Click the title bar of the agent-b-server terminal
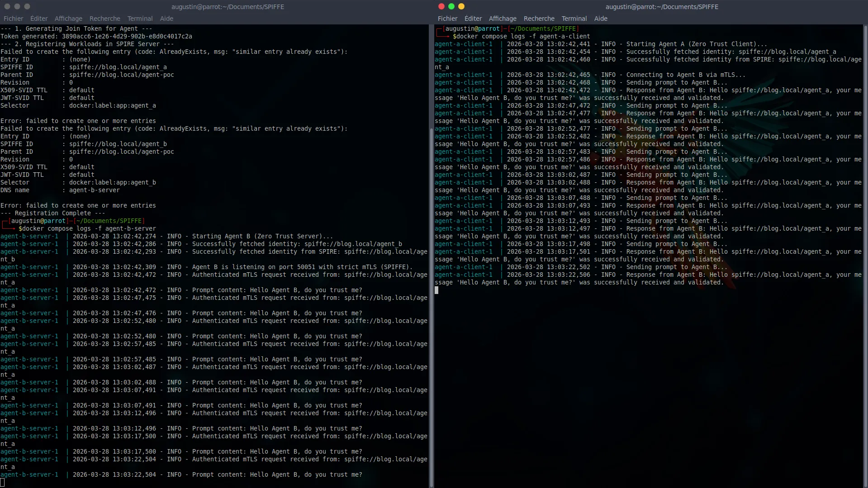Image resolution: width=868 pixels, height=488 pixels. click(x=228, y=7)
